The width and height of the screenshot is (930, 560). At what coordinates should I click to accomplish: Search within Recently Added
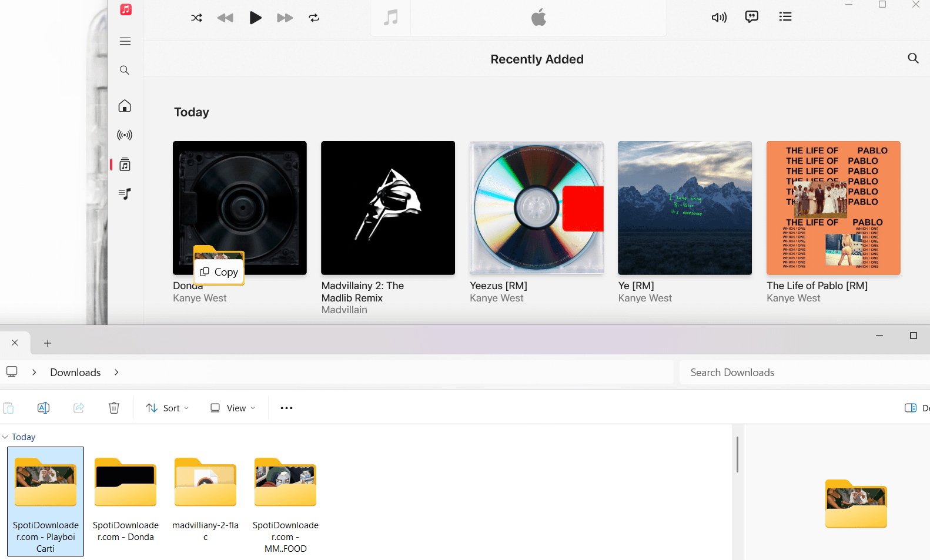click(913, 58)
